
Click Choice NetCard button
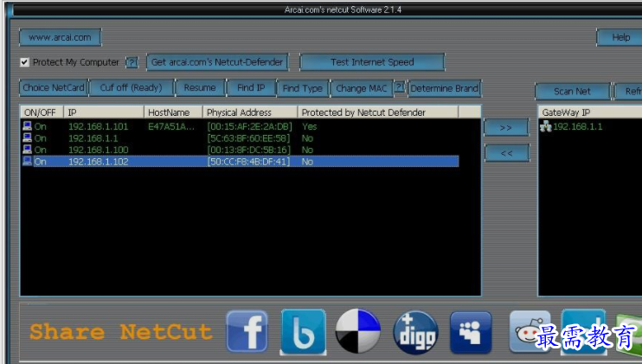(x=54, y=88)
